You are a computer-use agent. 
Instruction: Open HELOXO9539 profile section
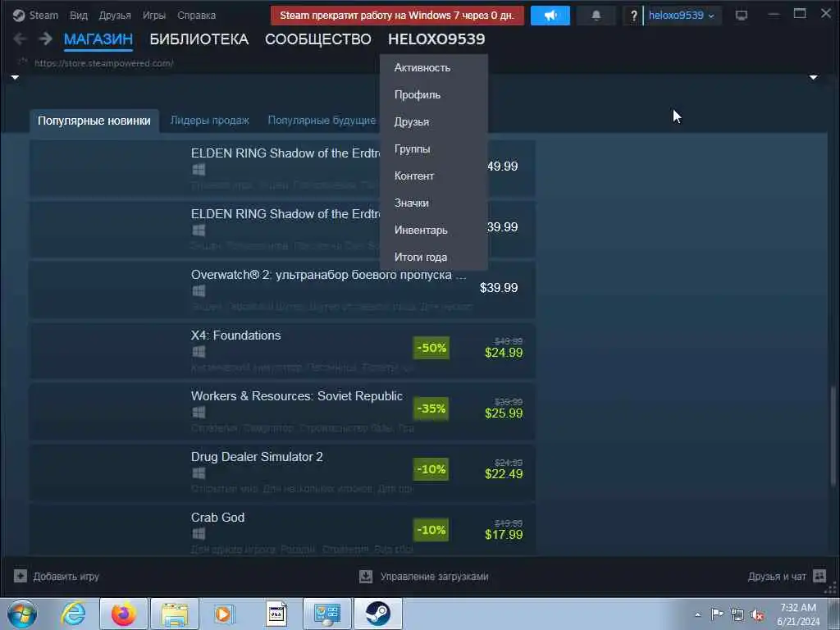(x=436, y=39)
